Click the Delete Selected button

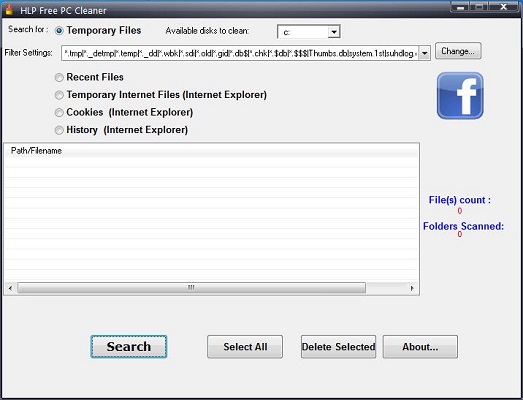[338, 347]
